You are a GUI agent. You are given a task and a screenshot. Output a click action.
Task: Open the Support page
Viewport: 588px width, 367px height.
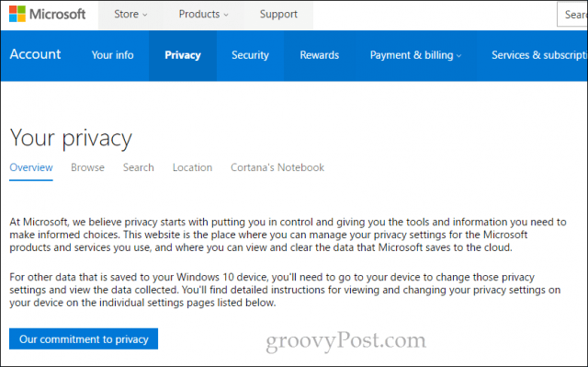tap(278, 15)
